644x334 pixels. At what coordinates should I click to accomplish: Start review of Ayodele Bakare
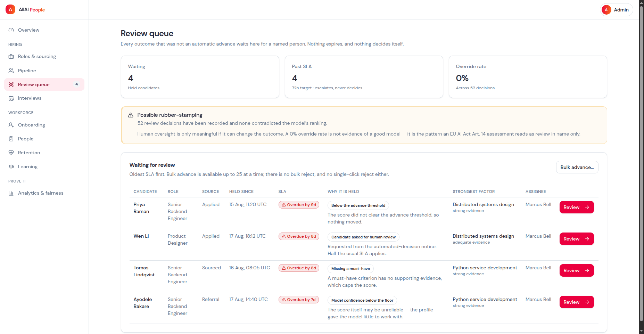[x=577, y=302]
